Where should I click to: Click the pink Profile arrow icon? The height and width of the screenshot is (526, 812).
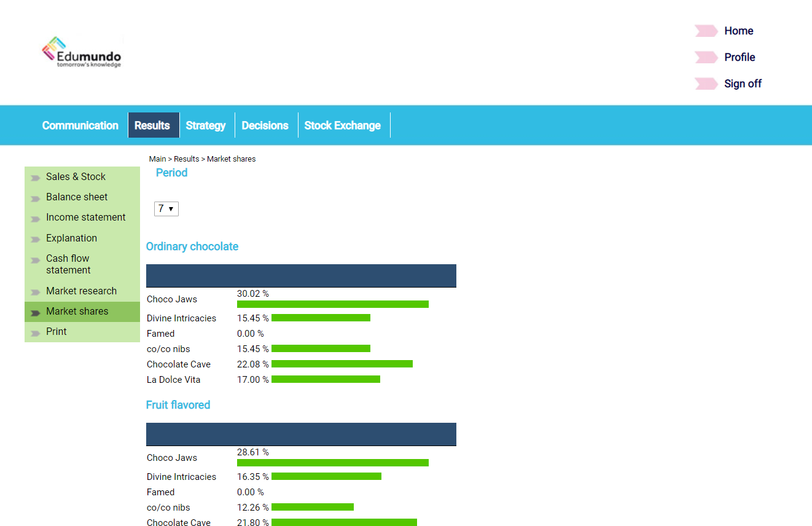[x=705, y=57]
